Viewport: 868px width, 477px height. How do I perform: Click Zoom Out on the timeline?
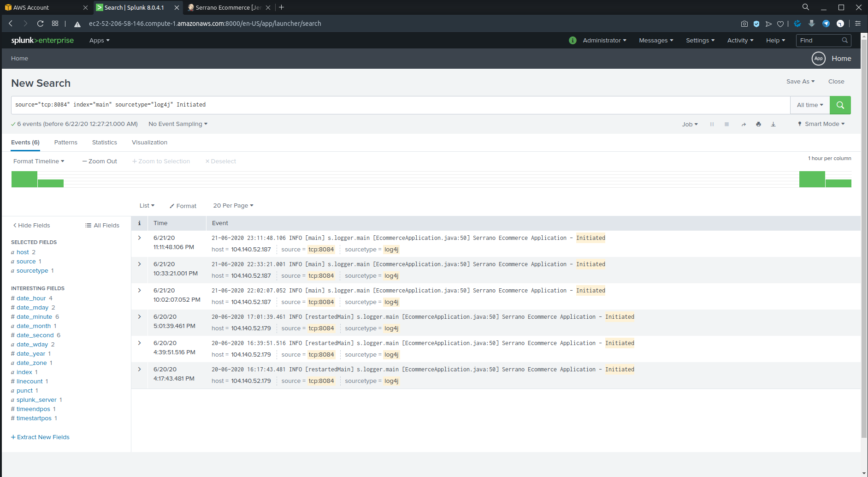point(100,161)
